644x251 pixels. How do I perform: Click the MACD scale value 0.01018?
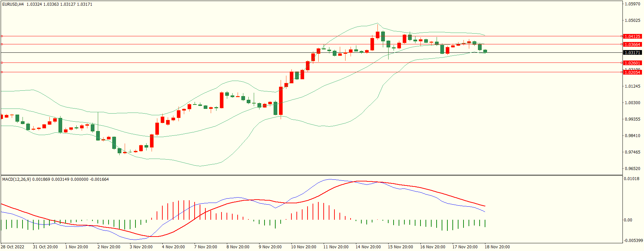click(x=632, y=179)
